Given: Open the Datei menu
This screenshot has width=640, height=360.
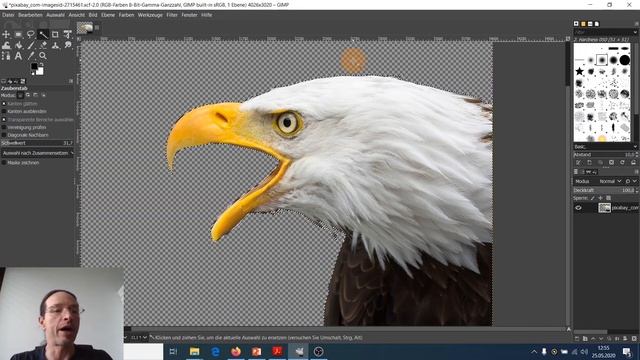Looking at the screenshot, I should point(8,15).
